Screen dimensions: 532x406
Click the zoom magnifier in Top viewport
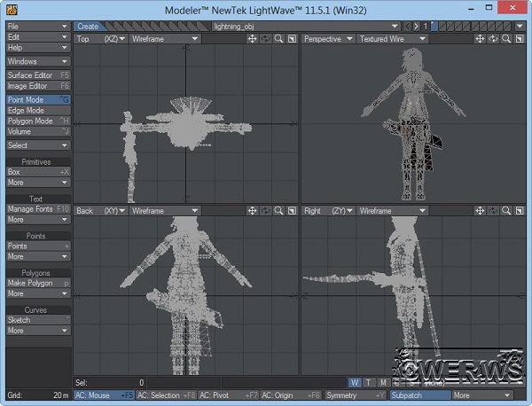pyautogui.click(x=278, y=39)
